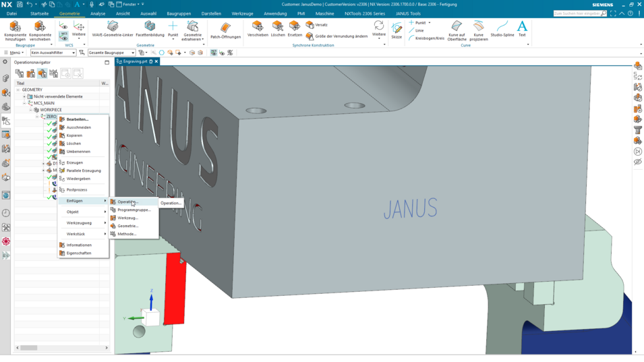Image resolution: width=644 pixels, height=362 pixels.
Task: Choose Umbenennen in context menu
Action: 83,152
